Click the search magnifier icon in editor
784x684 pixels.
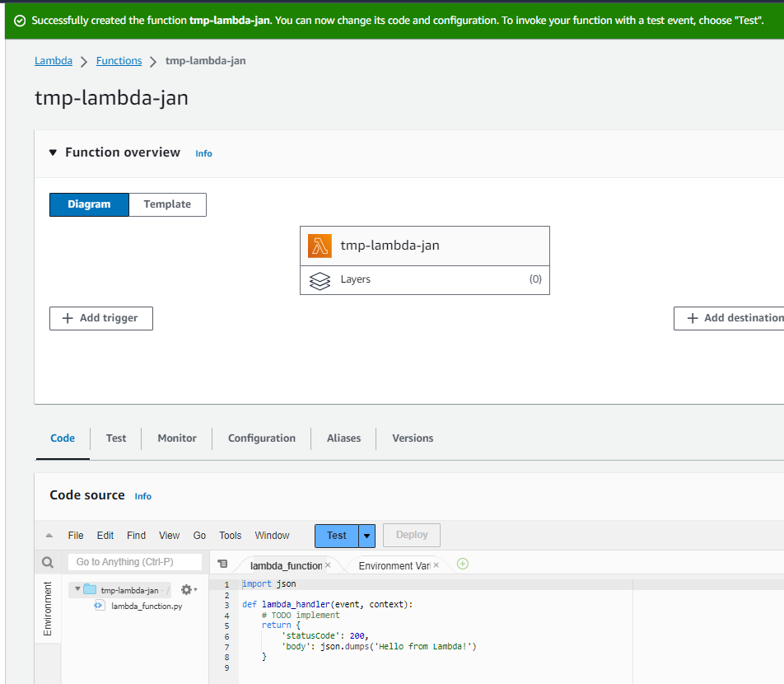pos(48,562)
